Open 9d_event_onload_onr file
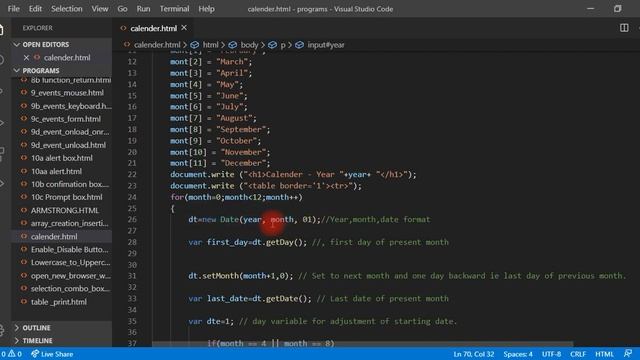640x360 pixels. (x=70, y=132)
